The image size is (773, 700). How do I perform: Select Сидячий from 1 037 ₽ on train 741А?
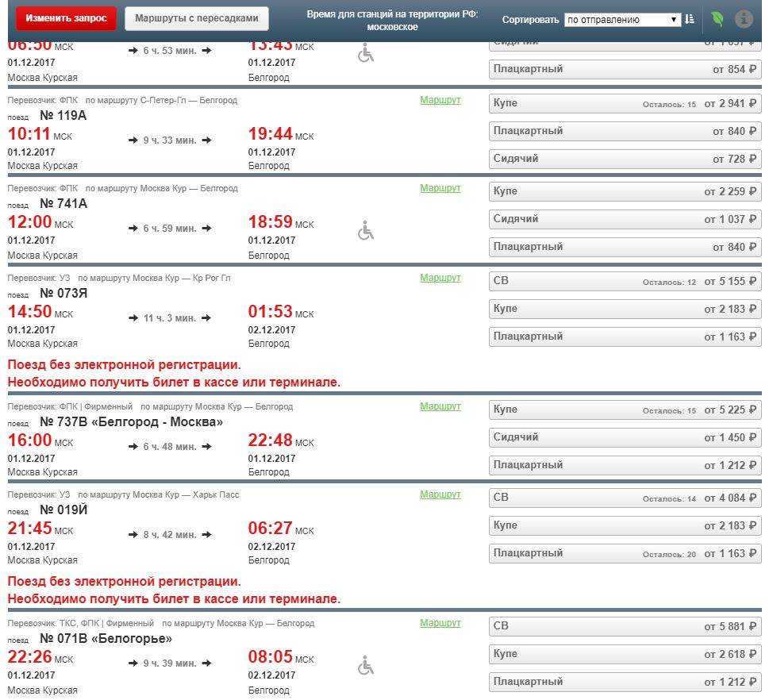[625, 219]
